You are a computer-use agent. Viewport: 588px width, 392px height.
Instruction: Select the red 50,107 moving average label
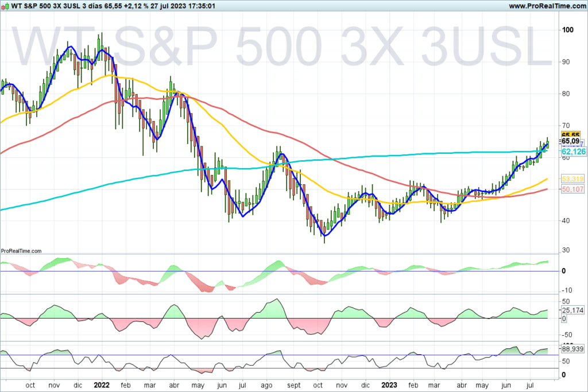[572, 189]
